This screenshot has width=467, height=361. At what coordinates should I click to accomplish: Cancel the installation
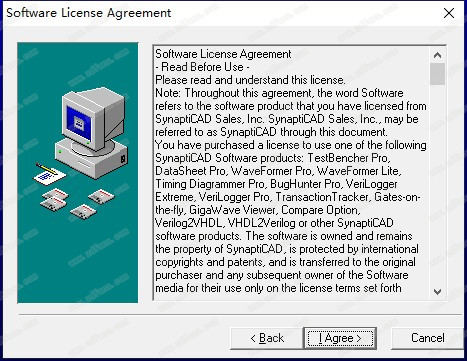coord(427,338)
